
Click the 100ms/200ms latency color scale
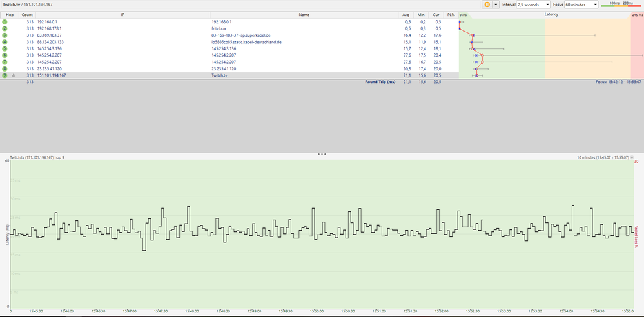tap(620, 4)
